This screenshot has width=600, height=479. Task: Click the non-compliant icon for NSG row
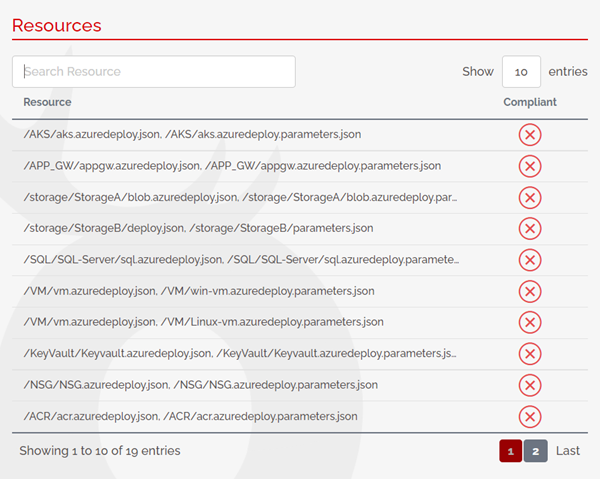click(x=530, y=385)
